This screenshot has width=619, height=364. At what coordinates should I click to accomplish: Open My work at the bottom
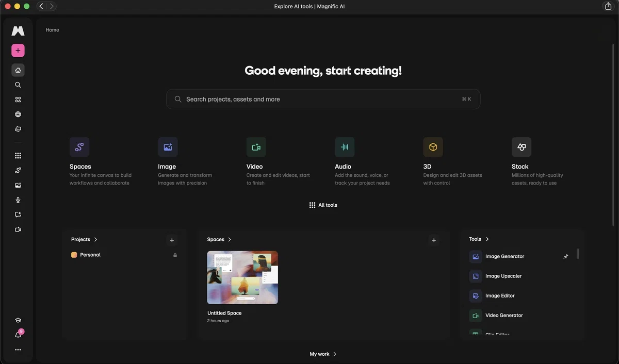(x=323, y=354)
